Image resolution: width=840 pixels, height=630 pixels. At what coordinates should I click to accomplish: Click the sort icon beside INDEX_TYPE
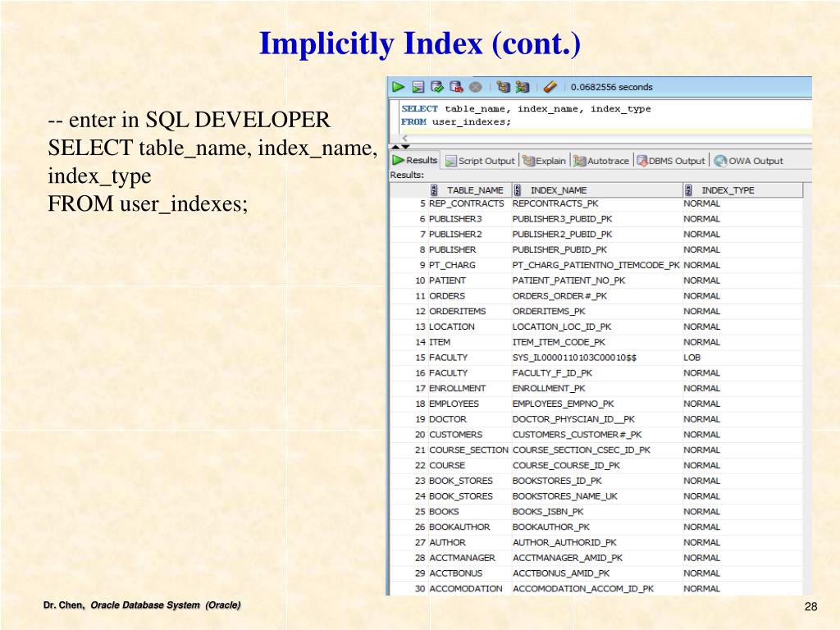pyautogui.click(x=688, y=190)
